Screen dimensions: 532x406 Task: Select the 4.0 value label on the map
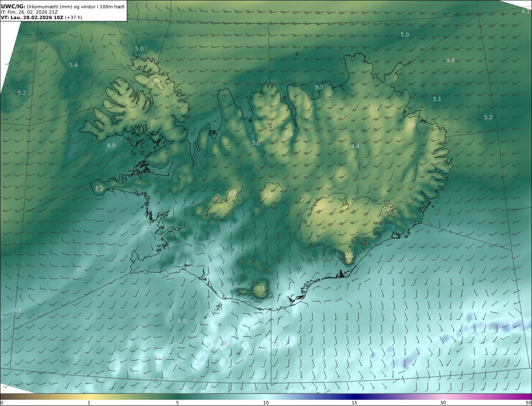(451, 61)
